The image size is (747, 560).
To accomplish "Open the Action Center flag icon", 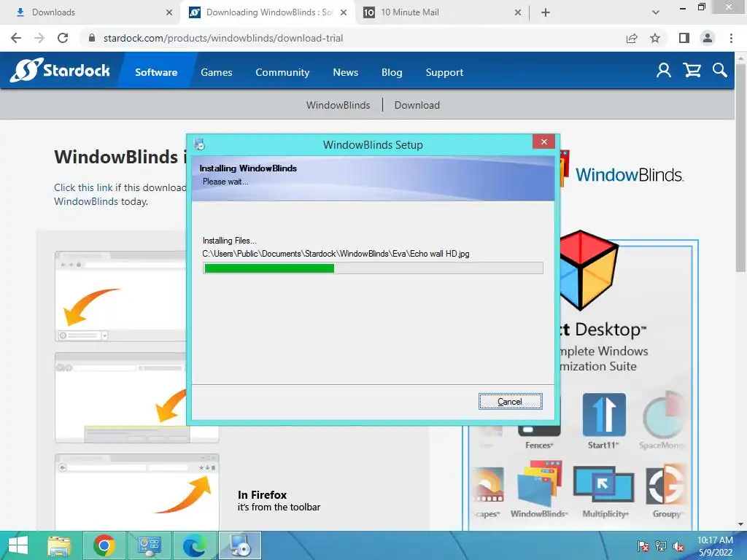I will click(x=643, y=546).
